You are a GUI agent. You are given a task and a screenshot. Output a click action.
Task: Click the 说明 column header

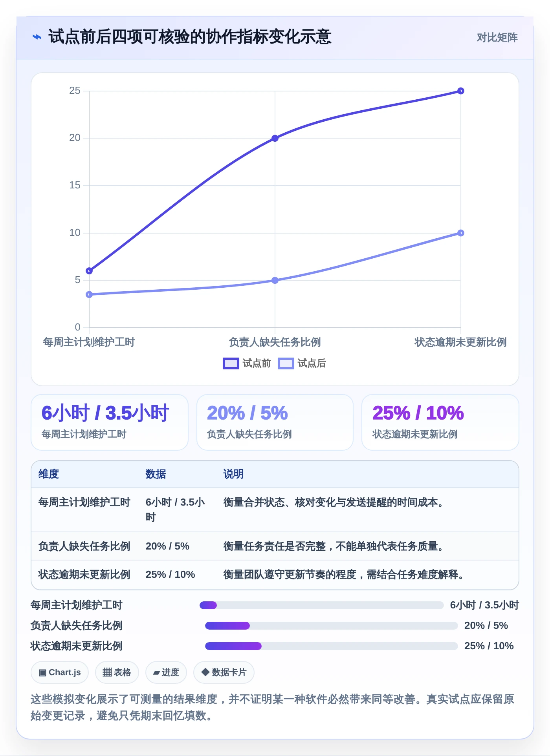click(x=234, y=474)
